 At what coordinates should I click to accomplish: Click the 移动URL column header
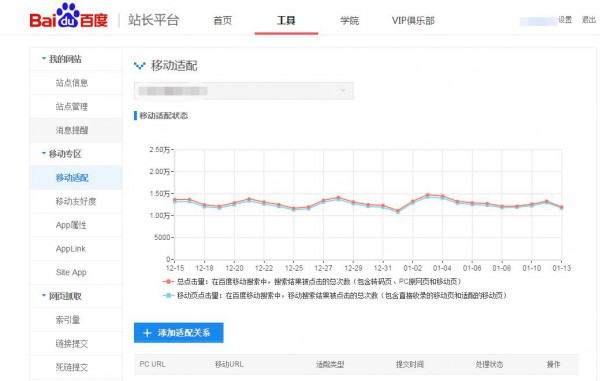tap(229, 364)
